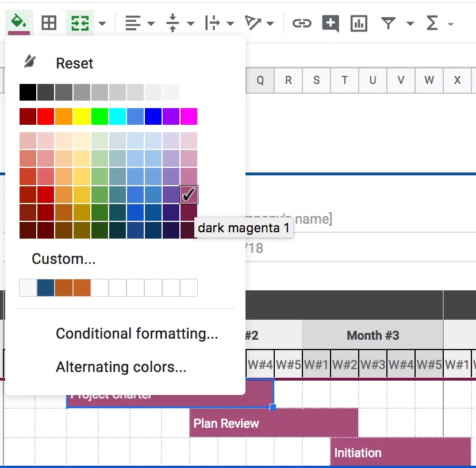Image resolution: width=476 pixels, height=468 pixels.
Task: Click the Plan Review bar
Action: pos(274,423)
